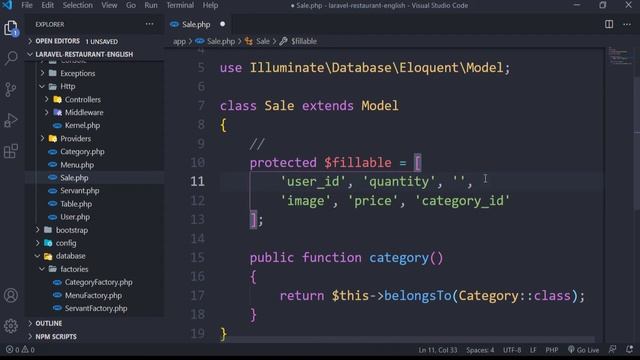Click the Spaces: 4 indentation status
Screen dimensions: 640x360
tap(480, 350)
